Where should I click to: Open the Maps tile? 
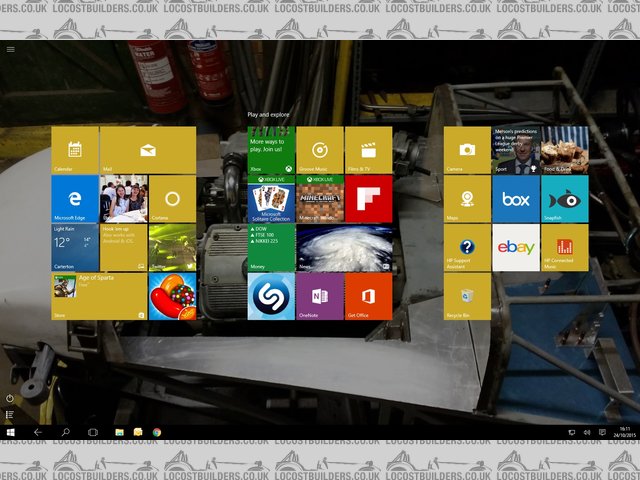pyautogui.click(x=467, y=199)
